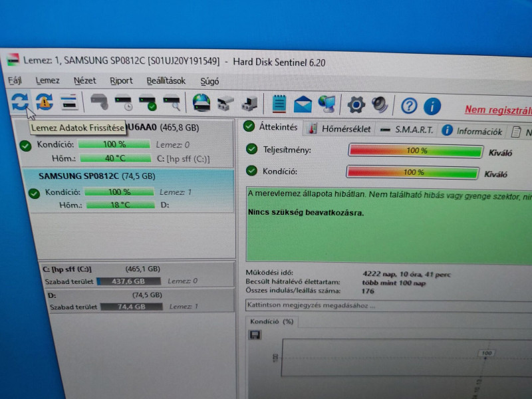Click the computer and disk icon
This screenshot has width=532, height=399.
click(250, 104)
